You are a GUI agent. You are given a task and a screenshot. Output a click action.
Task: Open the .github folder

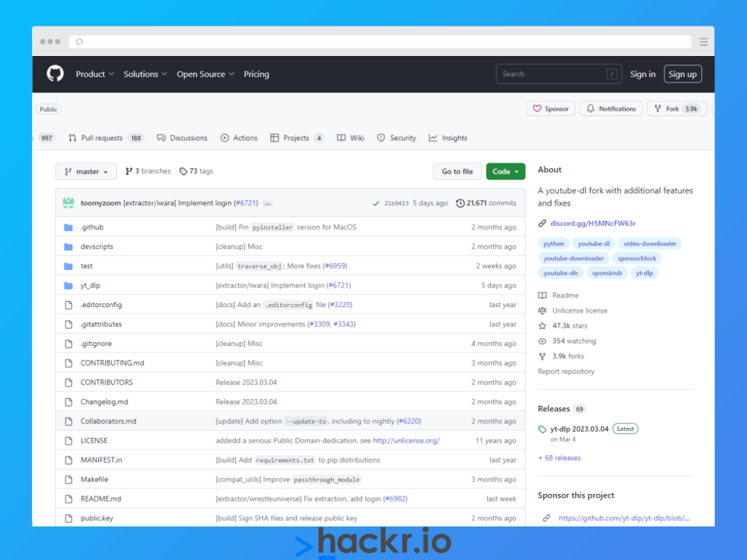(x=92, y=227)
